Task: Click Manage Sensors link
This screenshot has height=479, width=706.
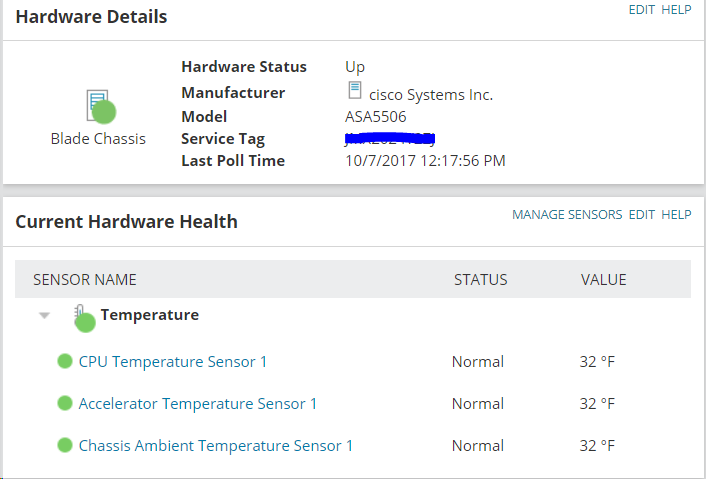Action: (567, 214)
